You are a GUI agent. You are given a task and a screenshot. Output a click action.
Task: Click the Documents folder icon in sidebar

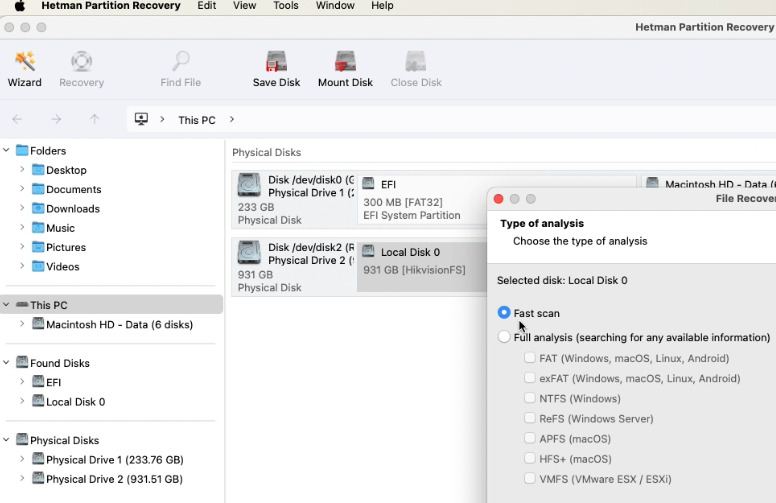point(38,189)
